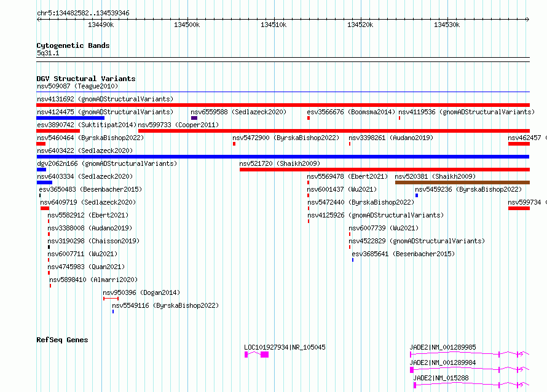547x392 pixels.
Task: Select nsv3190298 (Chaisson2019) label
Action: [93, 241]
